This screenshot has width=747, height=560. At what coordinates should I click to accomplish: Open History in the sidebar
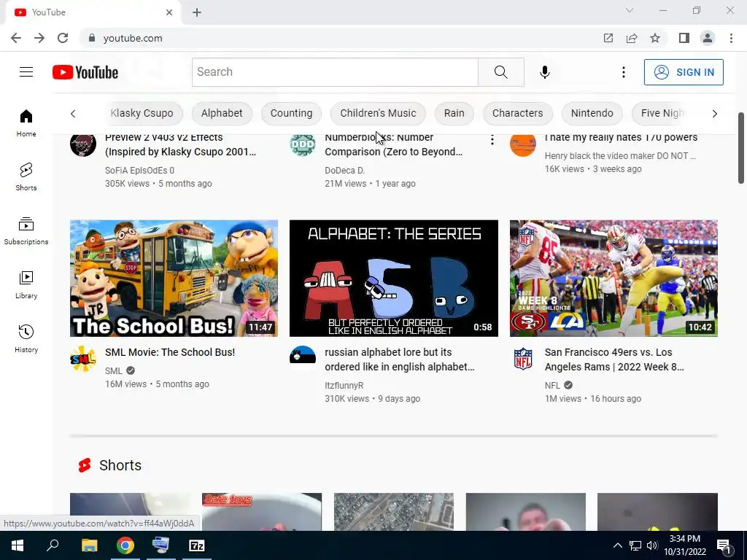pos(26,338)
